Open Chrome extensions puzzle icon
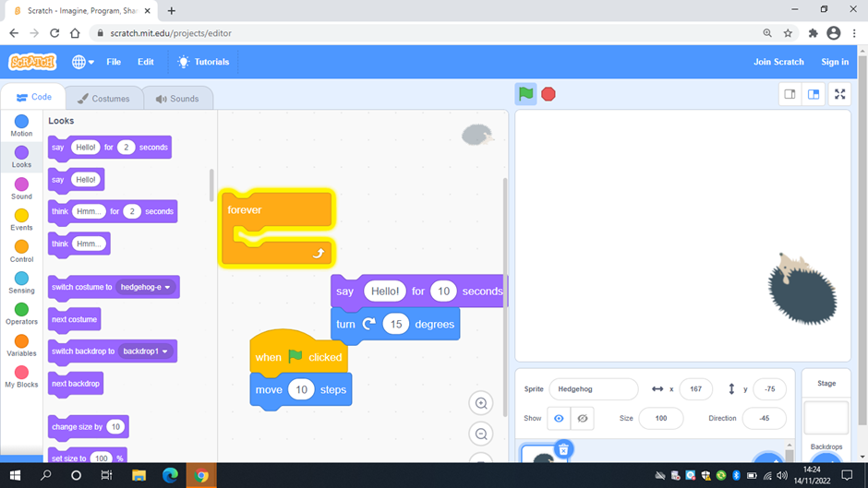 (813, 33)
